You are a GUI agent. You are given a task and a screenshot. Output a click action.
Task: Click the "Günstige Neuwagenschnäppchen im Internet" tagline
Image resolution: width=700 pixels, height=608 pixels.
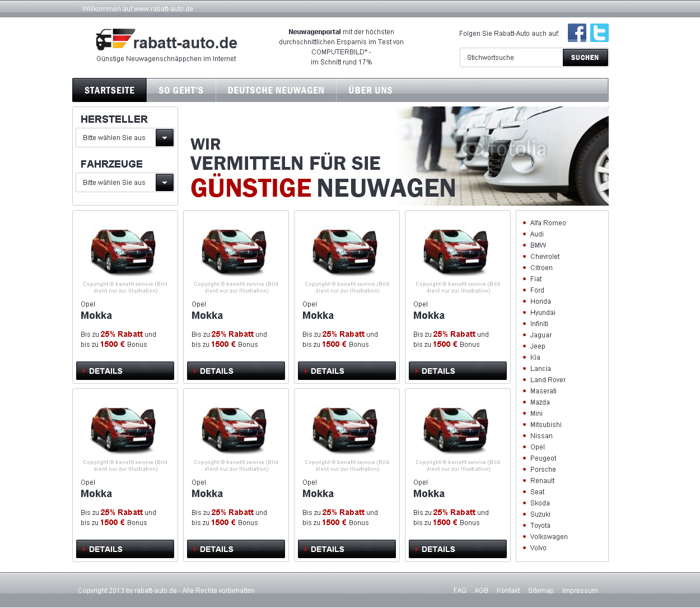[166, 59]
